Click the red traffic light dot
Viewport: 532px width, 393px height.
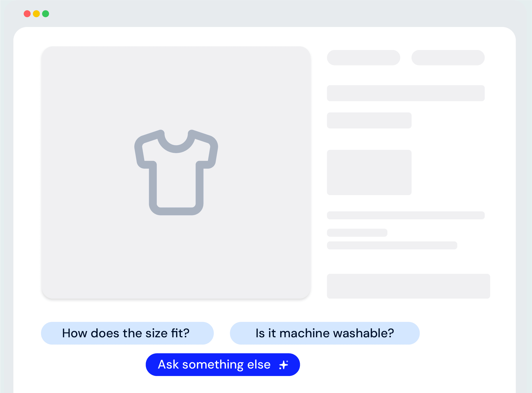coord(27,14)
